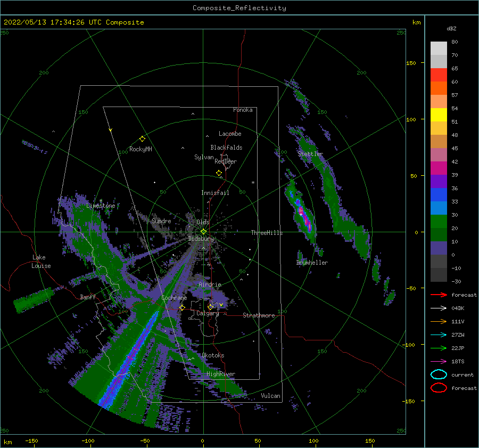This screenshot has height=448, width=479.
Task: Click the Drumheller town label
Action: (x=312, y=263)
